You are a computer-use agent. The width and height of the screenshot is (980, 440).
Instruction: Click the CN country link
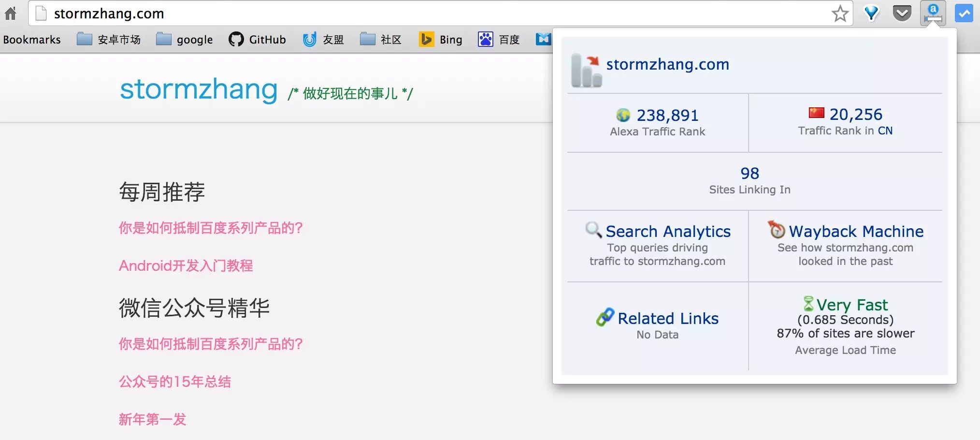click(x=885, y=131)
